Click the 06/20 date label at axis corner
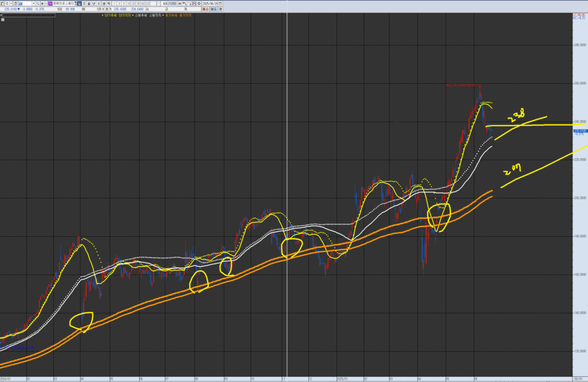This screenshot has height=382, width=588. [578, 379]
